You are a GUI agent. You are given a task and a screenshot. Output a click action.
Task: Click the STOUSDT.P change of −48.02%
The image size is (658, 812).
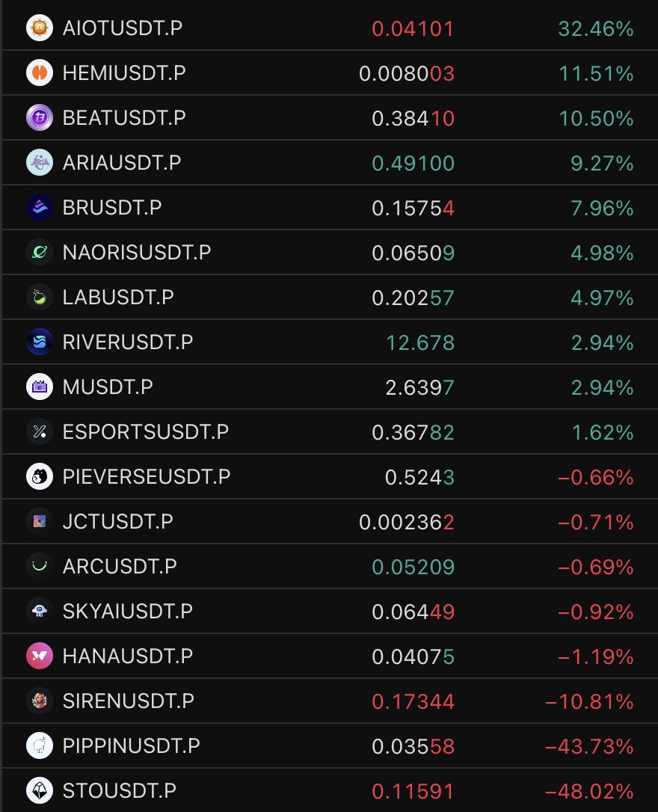click(589, 791)
